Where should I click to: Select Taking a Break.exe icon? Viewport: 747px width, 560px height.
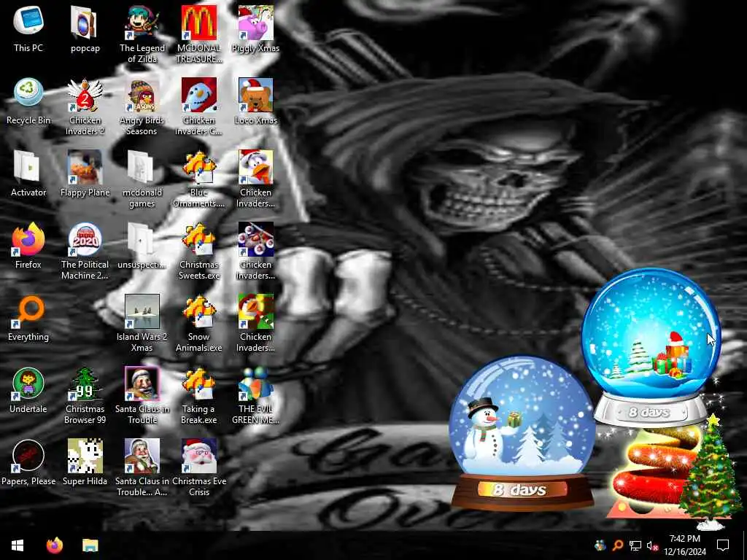(198, 396)
